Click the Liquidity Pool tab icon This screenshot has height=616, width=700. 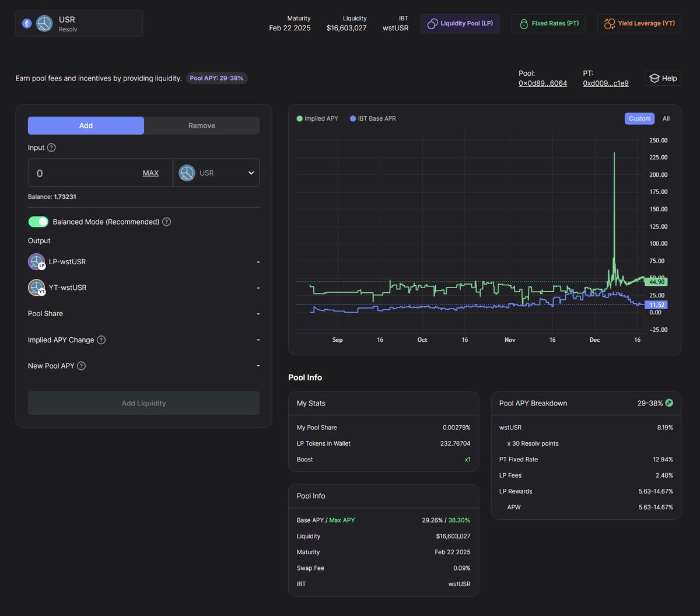(x=433, y=24)
